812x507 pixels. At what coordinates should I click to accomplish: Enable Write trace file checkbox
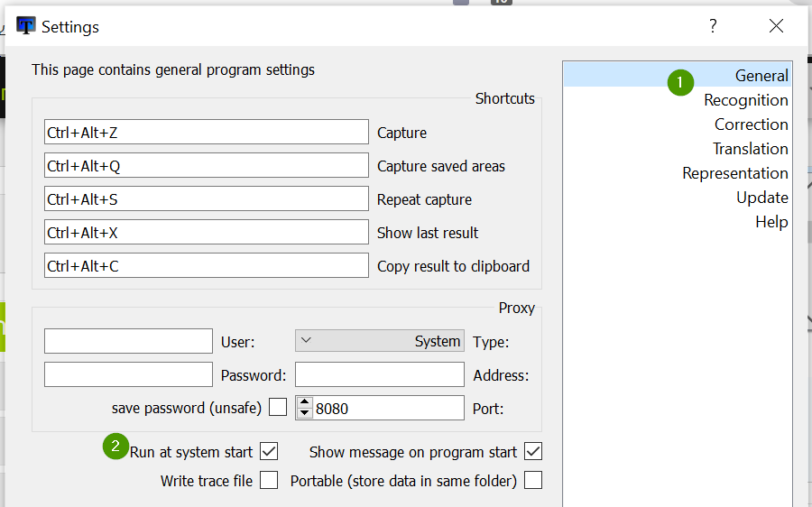tap(269, 480)
